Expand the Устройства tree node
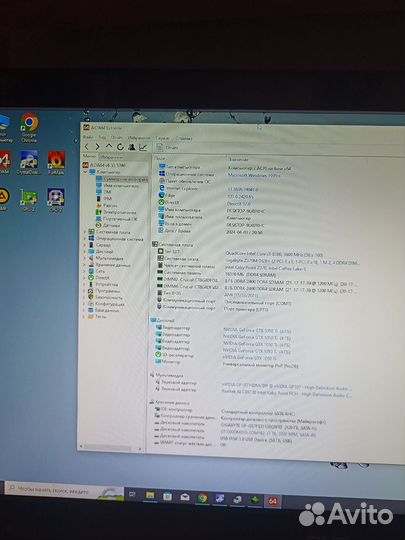This screenshot has height=540, width=405. coord(85,284)
